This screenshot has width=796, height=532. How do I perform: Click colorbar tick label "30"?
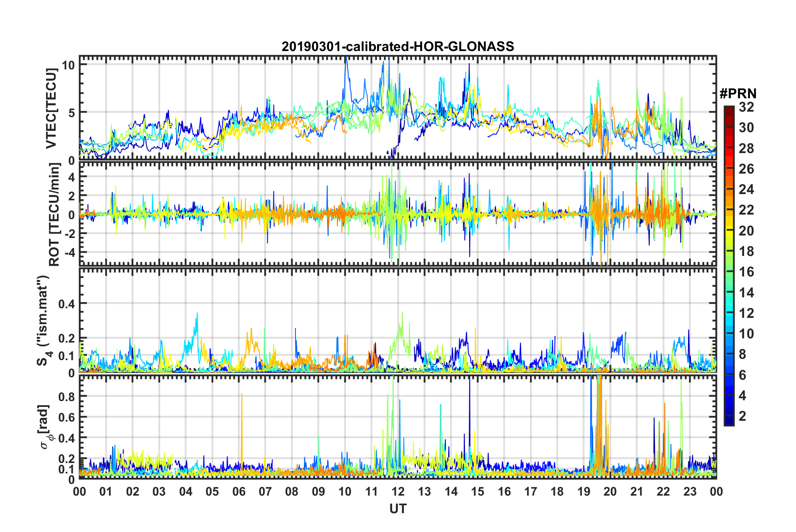click(x=746, y=128)
